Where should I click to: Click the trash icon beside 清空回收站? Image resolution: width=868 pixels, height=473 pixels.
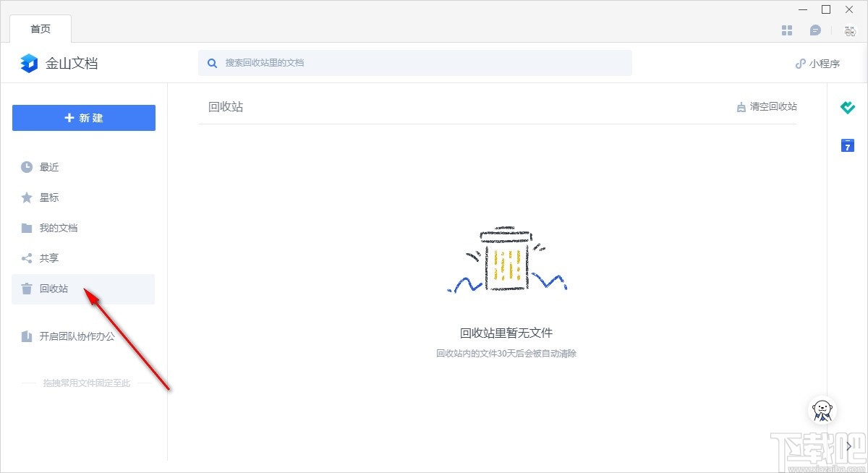[x=741, y=106]
